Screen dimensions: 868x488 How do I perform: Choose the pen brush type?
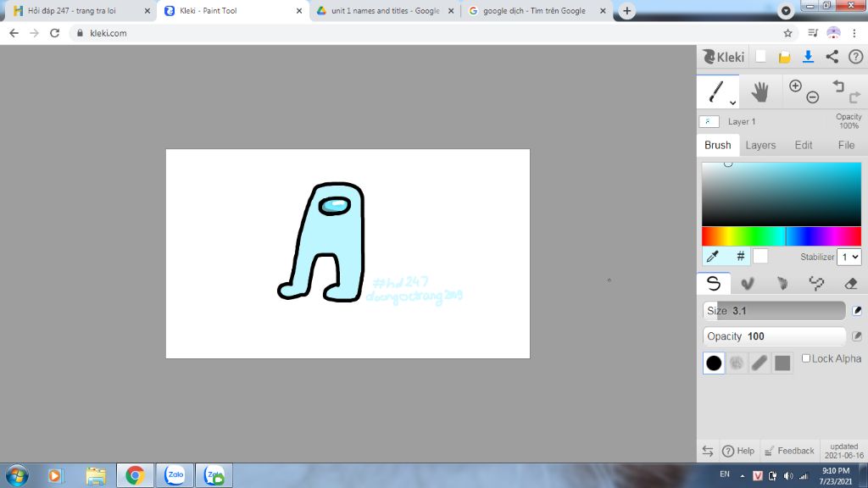point(714,283)
